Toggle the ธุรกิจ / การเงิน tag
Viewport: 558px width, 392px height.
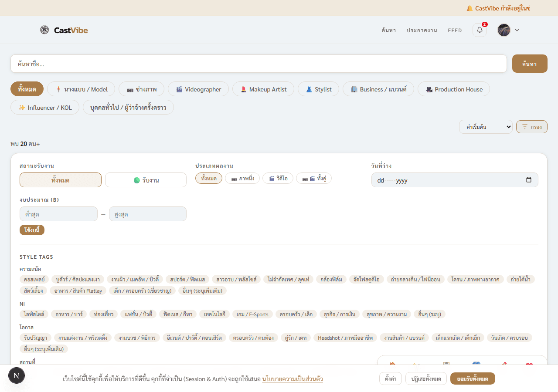339,314
